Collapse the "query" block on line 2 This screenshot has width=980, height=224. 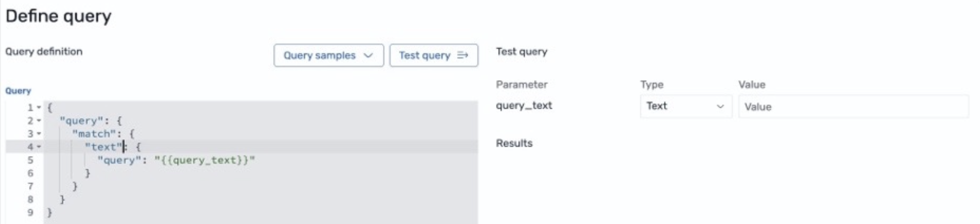[x=39, y=121]
